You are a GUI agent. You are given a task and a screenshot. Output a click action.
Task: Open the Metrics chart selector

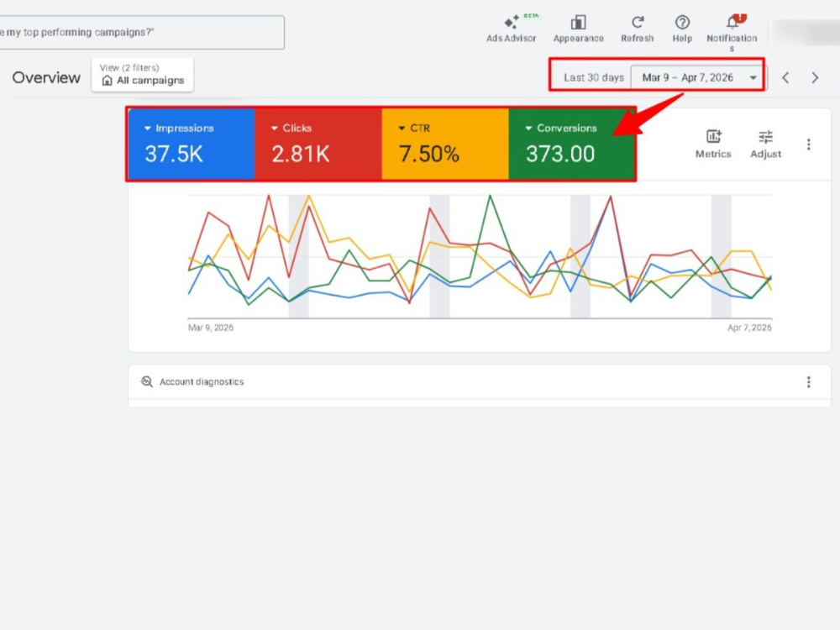pyautogui.click(x=713, y=144)
